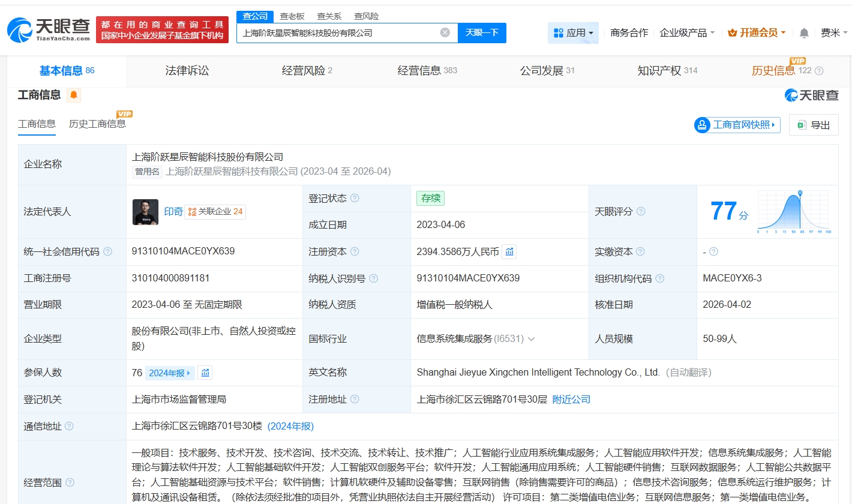Screen dimensions: 852x504
Task: Click help icon next to 历史信息 tab
Action: [819, 71]
